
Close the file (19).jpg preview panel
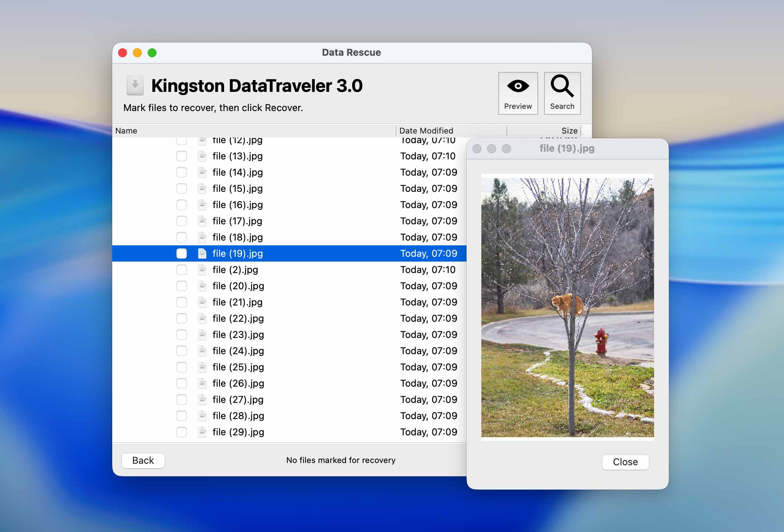pyautogui.click(x=625, y=462)
